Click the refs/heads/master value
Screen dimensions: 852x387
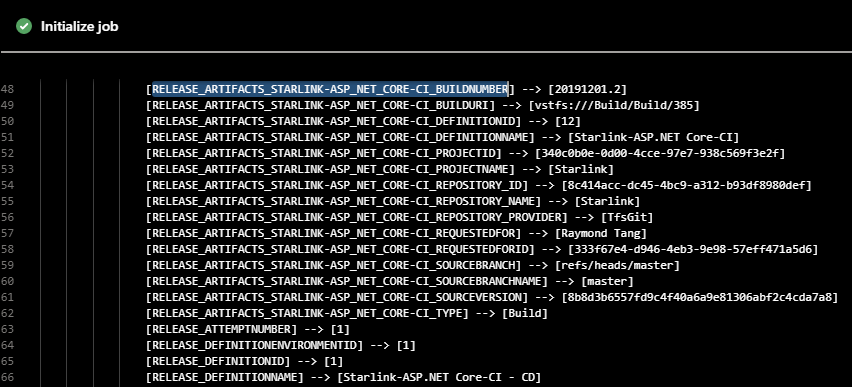tap(617, 265)
